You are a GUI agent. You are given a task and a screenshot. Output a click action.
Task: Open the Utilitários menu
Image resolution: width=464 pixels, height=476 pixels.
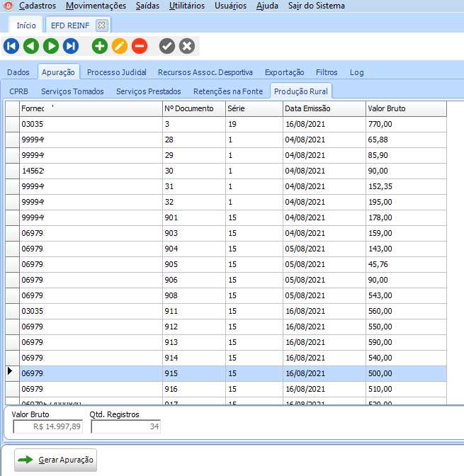pyautogui.click(x=187, y=6)
